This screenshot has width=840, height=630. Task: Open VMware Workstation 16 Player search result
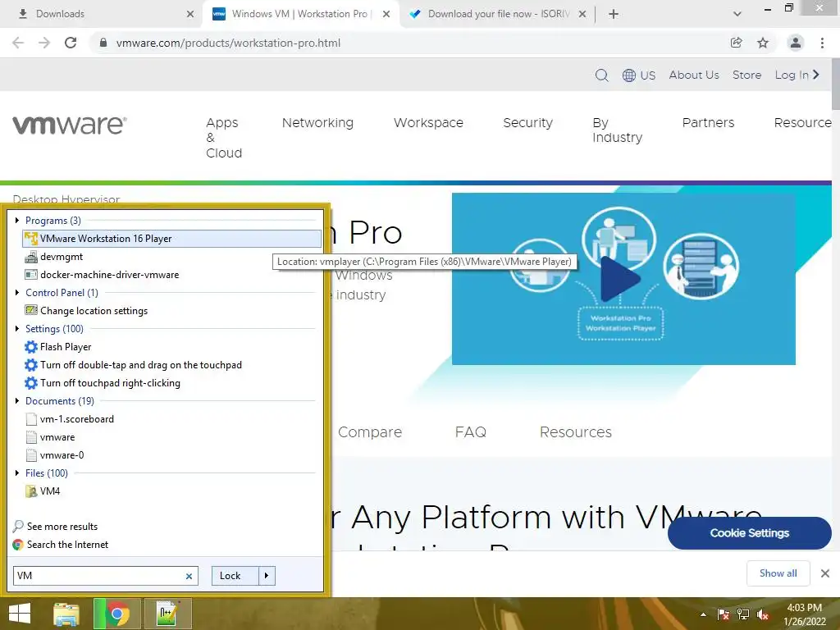(171, 239)
